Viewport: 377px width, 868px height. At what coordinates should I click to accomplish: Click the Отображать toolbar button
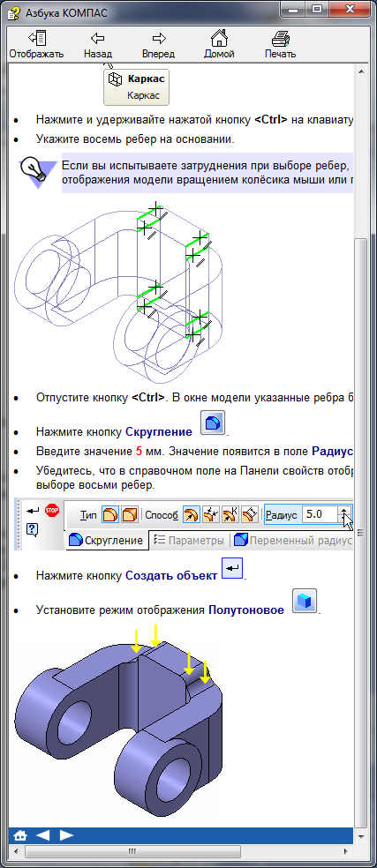coord(36,45)
